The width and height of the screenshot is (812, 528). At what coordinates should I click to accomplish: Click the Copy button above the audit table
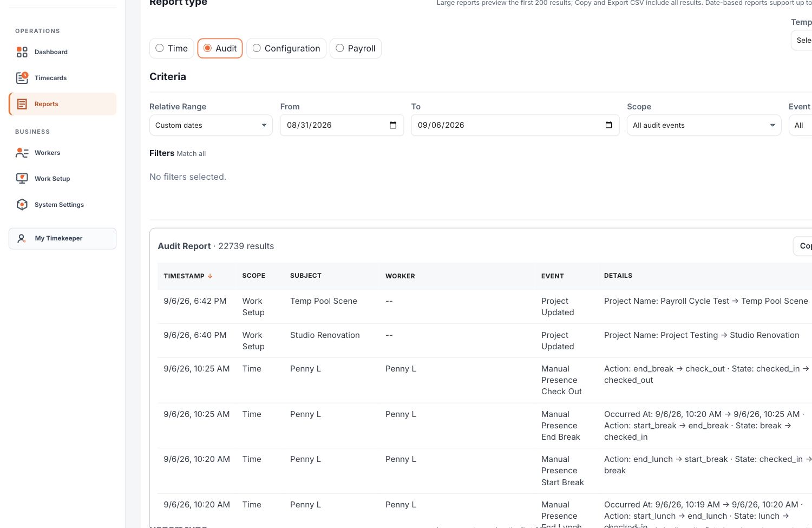(x=803, y=246)
